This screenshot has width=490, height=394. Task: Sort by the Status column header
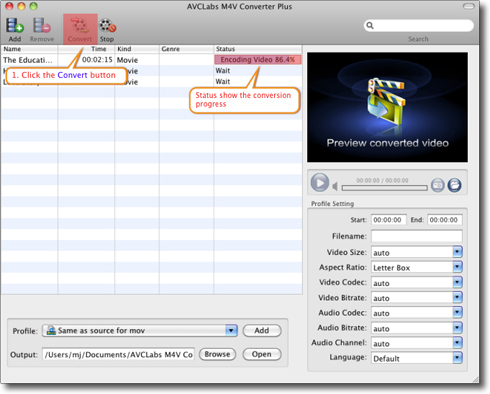(258, 49)
